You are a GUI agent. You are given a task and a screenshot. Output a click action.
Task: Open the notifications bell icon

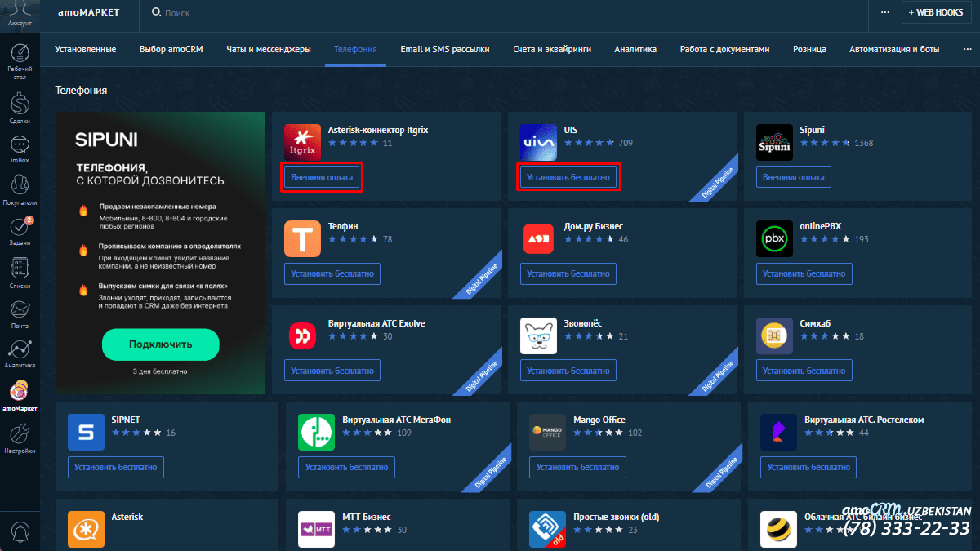pos(20,531)
